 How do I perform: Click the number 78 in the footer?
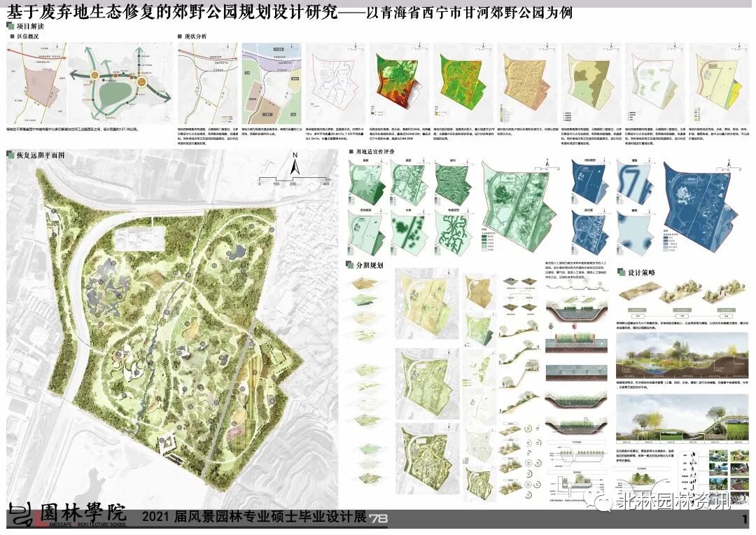(379, 519)
